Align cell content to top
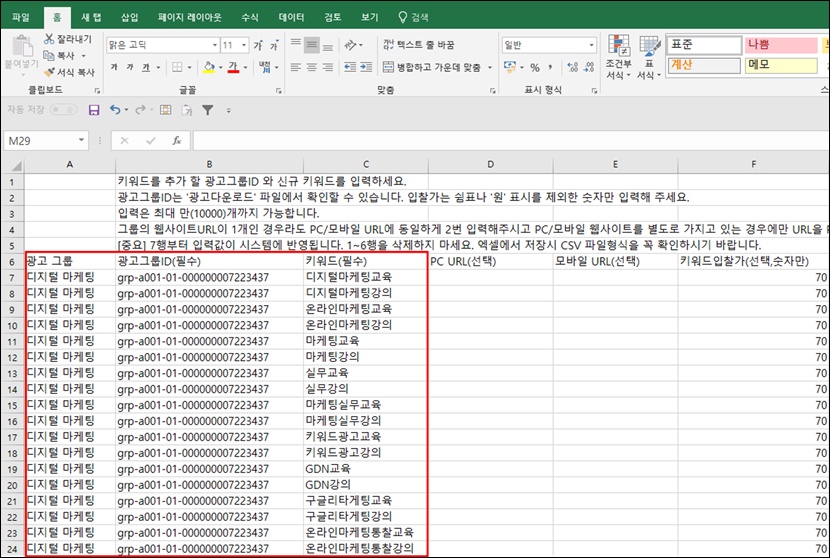The image size is (830, 558). tap(296, 45)
